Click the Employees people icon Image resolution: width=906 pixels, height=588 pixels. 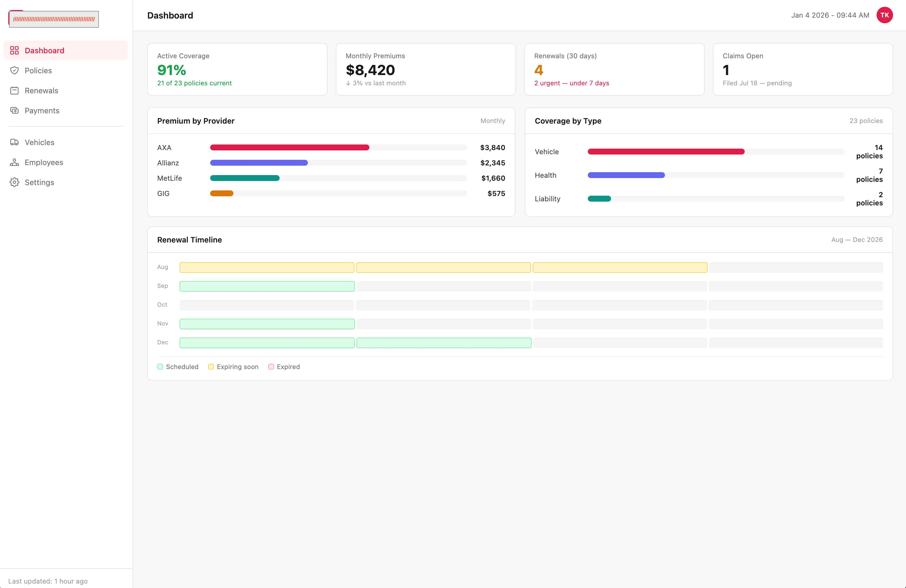tap(14, 162)
